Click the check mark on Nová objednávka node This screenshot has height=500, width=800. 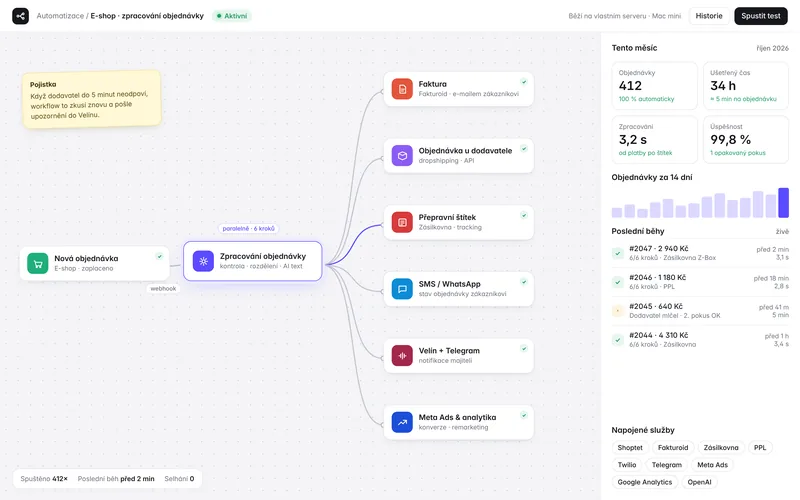(x=159, y=256)
